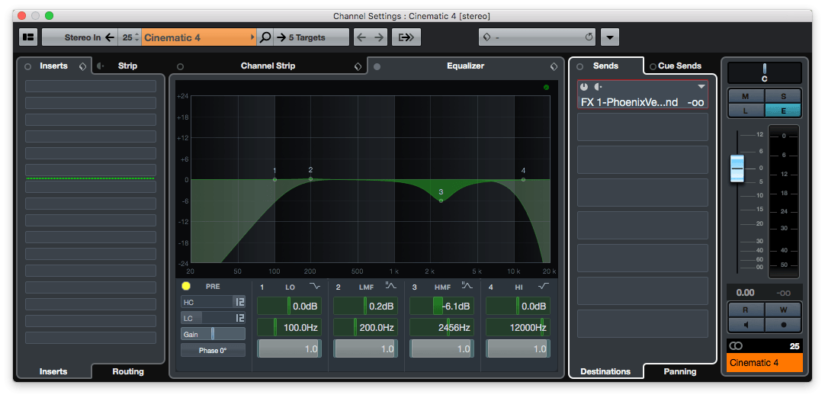Click EQ point 4 on the curve
The width and height of the screenshot is (825, 398).
[x=523, y=180]
